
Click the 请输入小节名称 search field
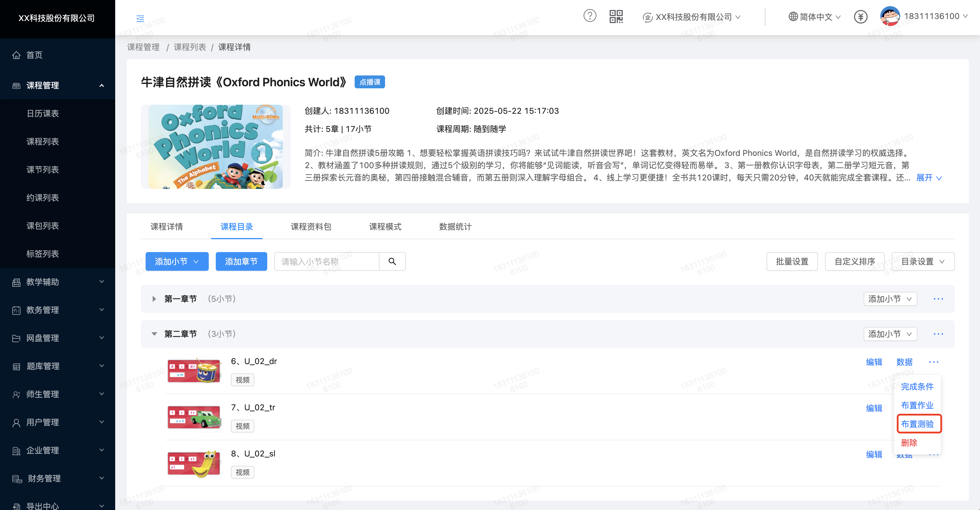(x=326, y=261)
